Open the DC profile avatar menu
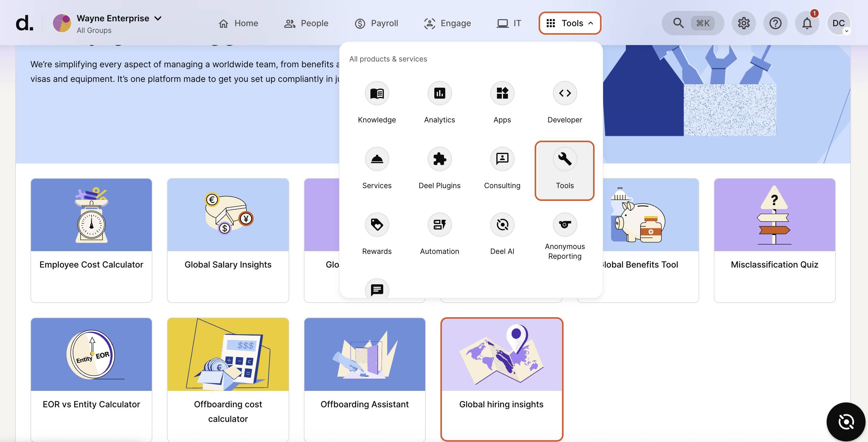 click(838, 23)
